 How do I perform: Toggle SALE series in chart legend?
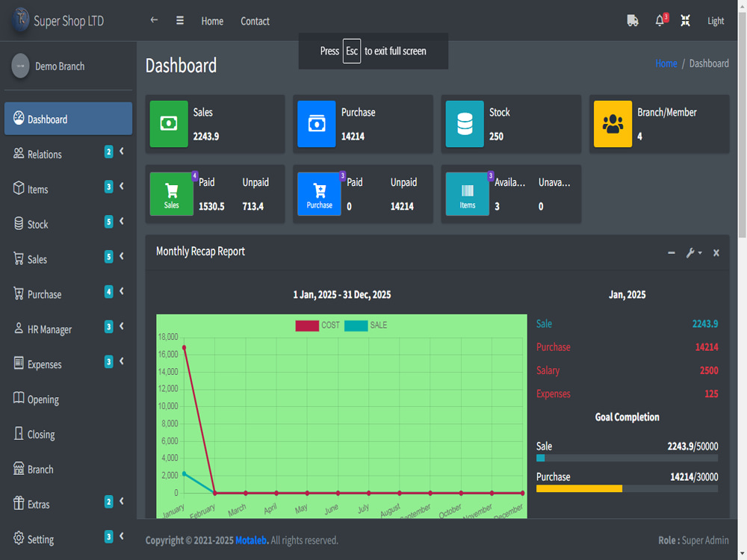tap(366, 326)
